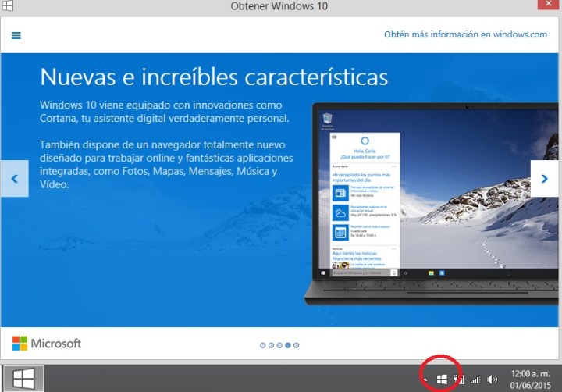Screen dimensions: 562x392
Task: Close the Obtener Windows 10 window
Action: [x=549, y=5]
